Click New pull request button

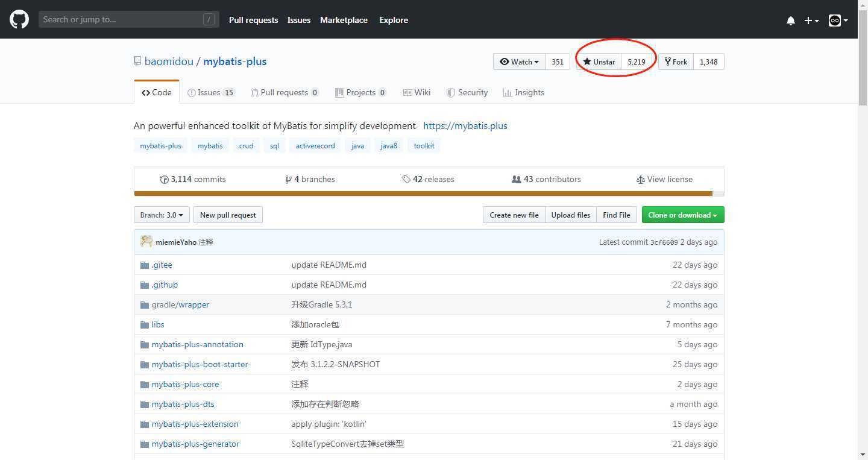tap(228, 215)
